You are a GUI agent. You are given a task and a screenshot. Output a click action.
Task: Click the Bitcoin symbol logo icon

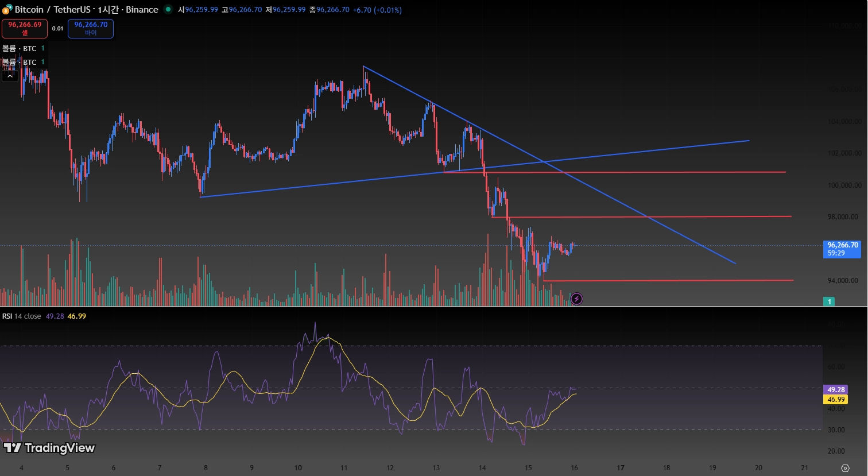coord(7,10)
